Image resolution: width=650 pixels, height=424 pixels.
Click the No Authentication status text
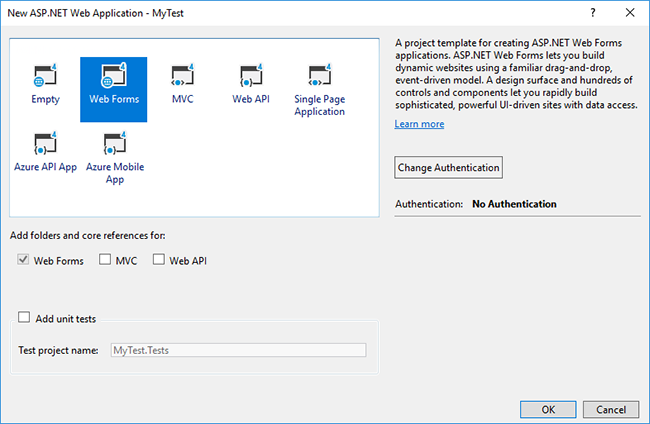(x=514, y=204)
